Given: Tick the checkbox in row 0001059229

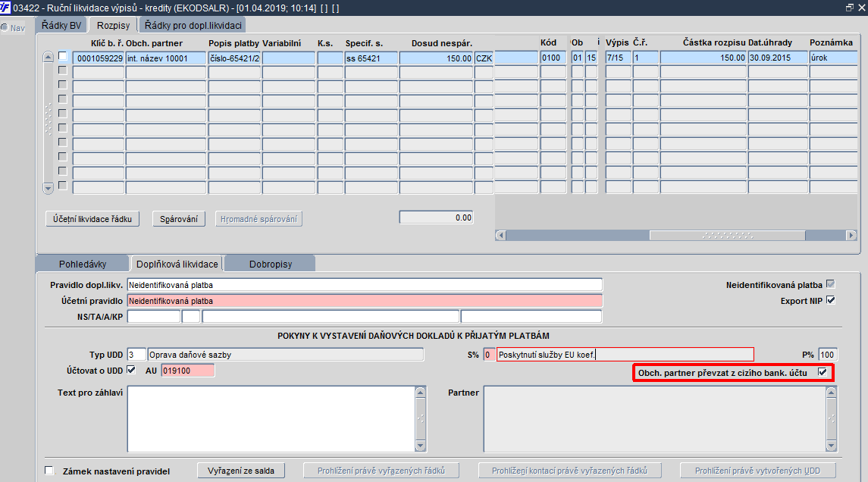Looking at the screenshot, I should coord(63,56).
